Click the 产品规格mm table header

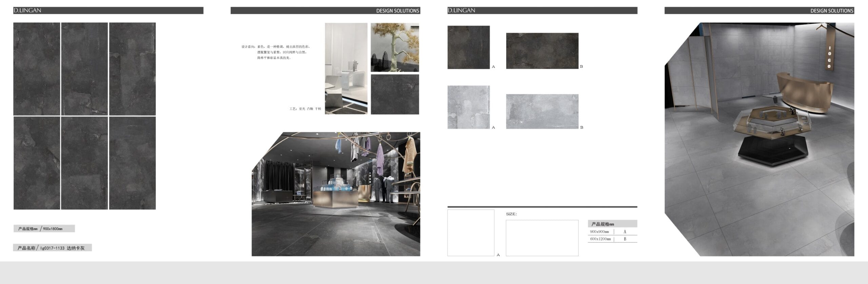click(612, 224)
